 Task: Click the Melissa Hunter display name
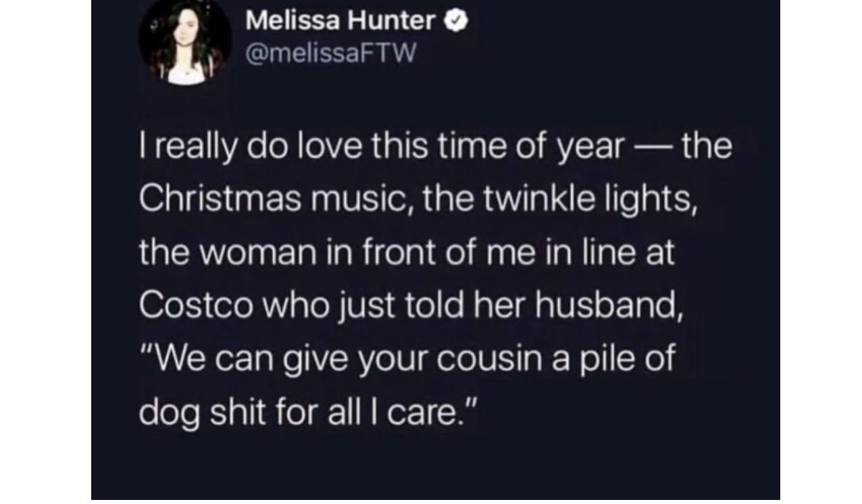pyautogui.click(x=340, y=22)
